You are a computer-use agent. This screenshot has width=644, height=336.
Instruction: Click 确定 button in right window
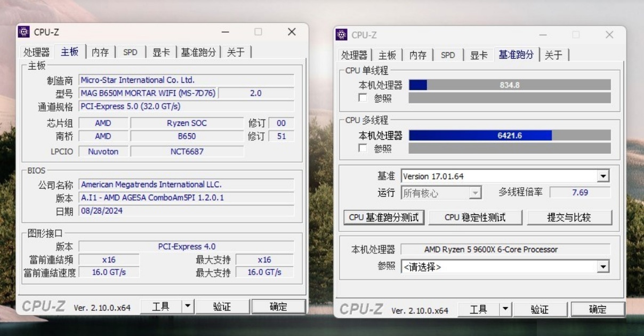[x=598, y=309]
